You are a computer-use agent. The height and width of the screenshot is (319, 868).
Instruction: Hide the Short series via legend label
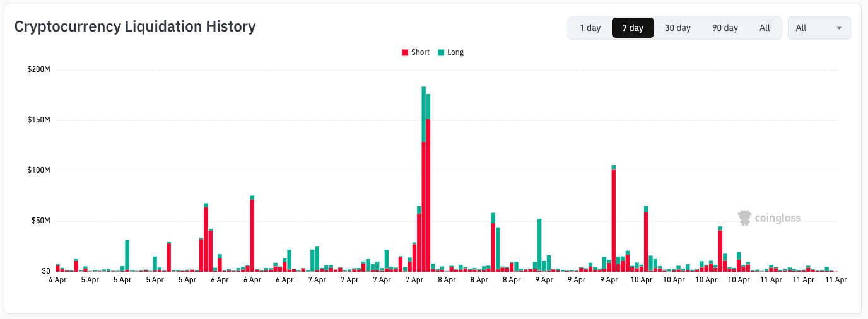pos(420,52)
